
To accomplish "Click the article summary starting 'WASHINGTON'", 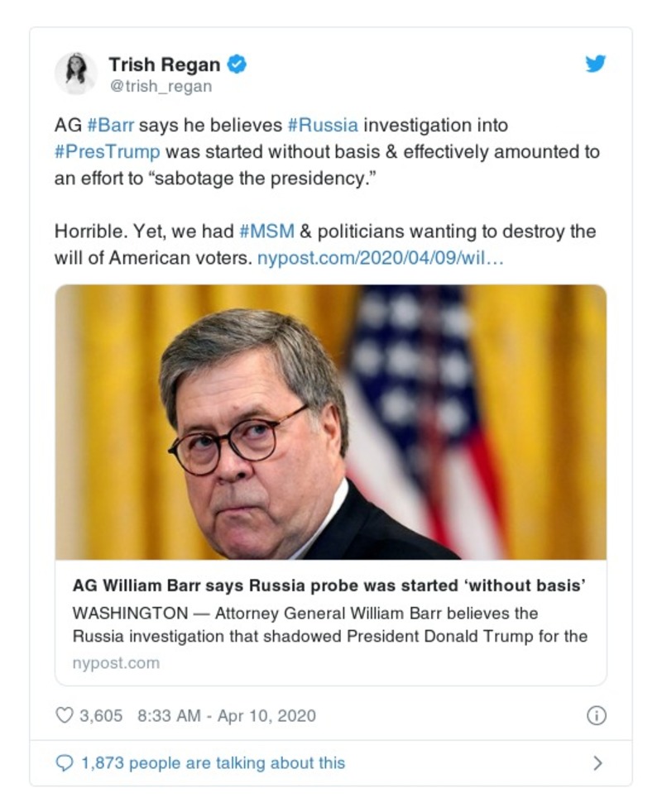I will [x=329, y=625].
